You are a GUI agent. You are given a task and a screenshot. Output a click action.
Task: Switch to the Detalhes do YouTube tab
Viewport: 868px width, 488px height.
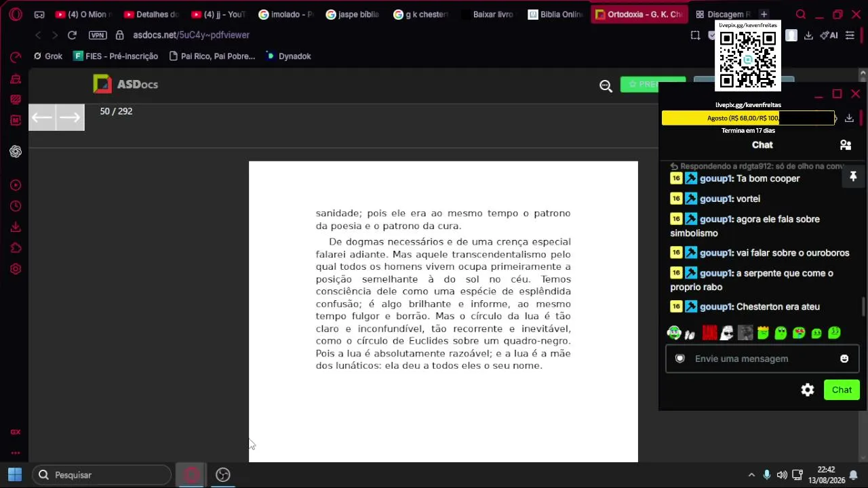[151, 14]
